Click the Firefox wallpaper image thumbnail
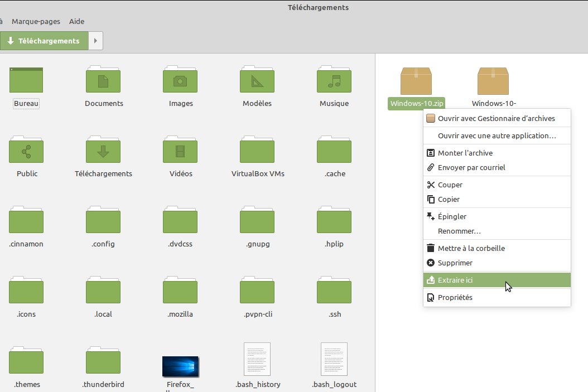The height and width of the screenshot is (392, 588). pos(180,366)
